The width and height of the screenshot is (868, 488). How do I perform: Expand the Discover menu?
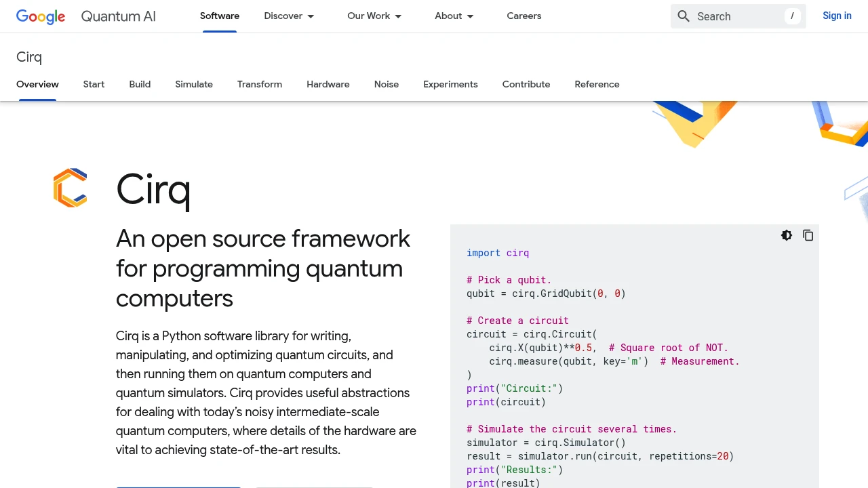(x=288, y=16)
